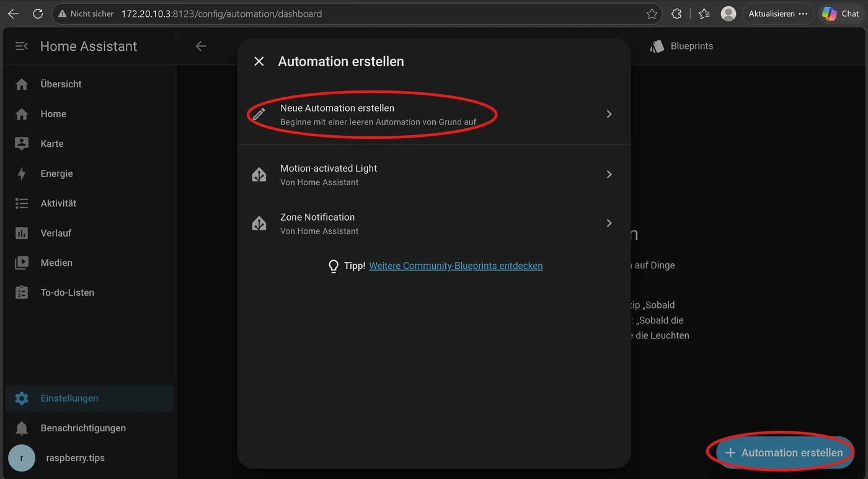Viewport: 868px width, 479px height.
Task: Open the favorites list icon
Action: pyautogui.click(x=704, y=14)
